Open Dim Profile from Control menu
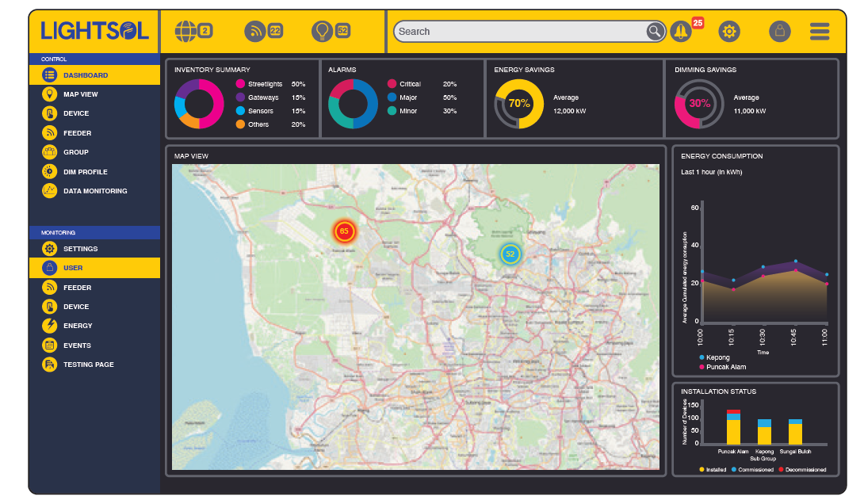This screenshot has width=864, height=504. pos(85,172)
